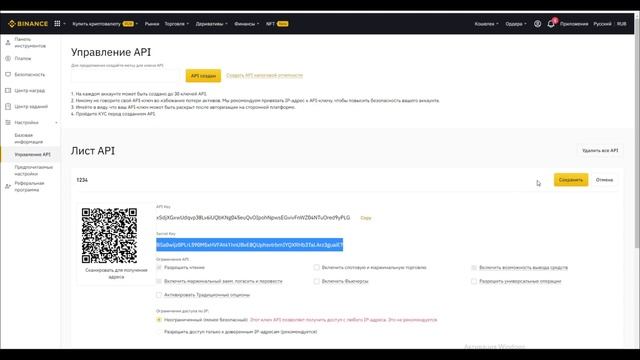
Task: Click the Settings sliders sidebar icon
Action: click(8, 122)
